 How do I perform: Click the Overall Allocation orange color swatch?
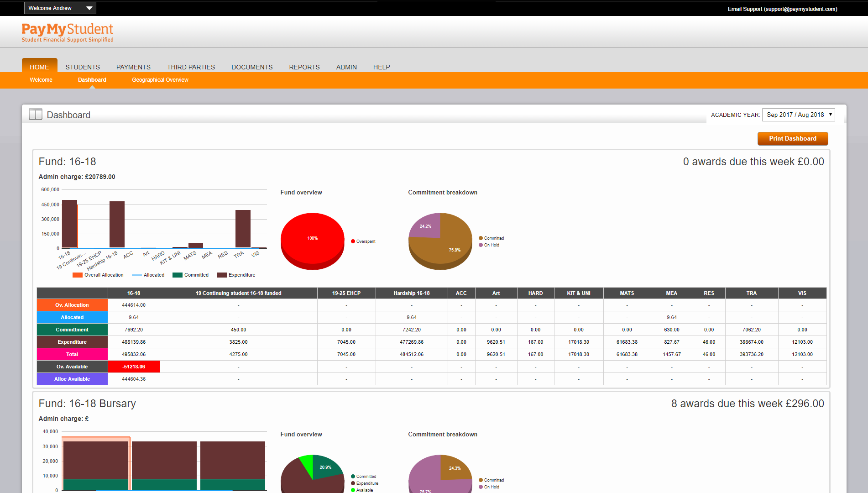(x=77, y=275)
